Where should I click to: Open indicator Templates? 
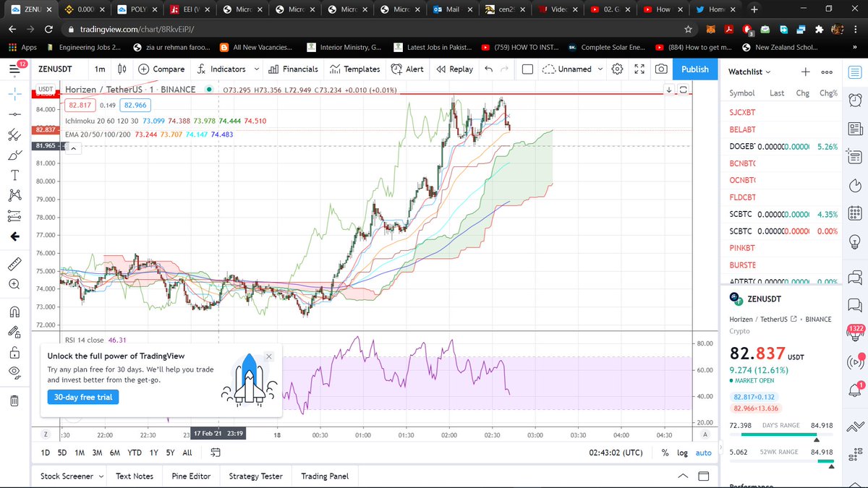(x=355, y=69)
